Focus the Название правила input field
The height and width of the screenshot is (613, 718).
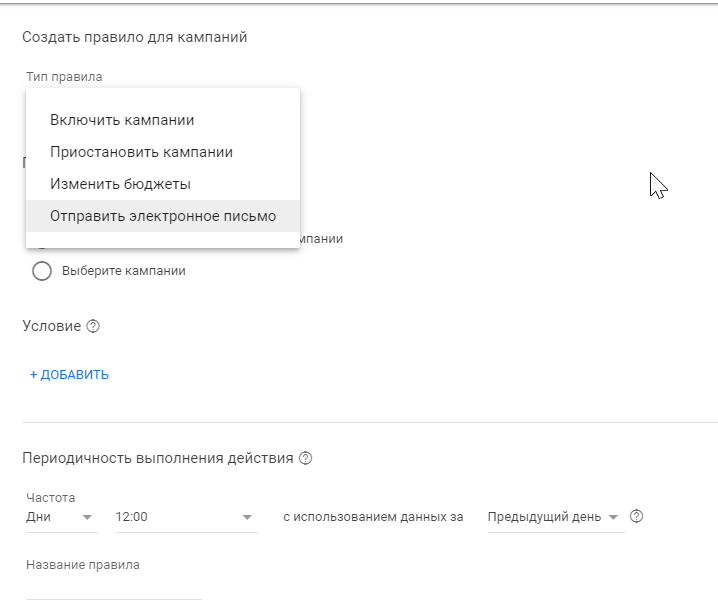[114, 588]
